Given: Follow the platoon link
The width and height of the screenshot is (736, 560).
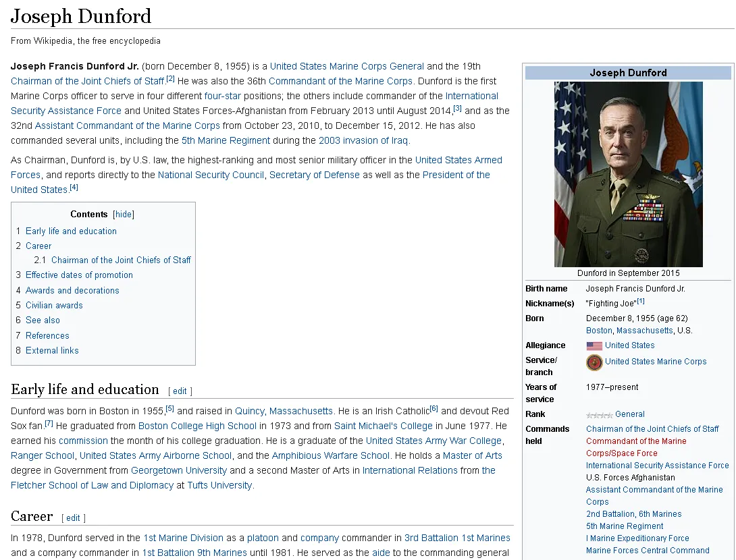Looking at the screenshot, I should (x=263, y=538).
